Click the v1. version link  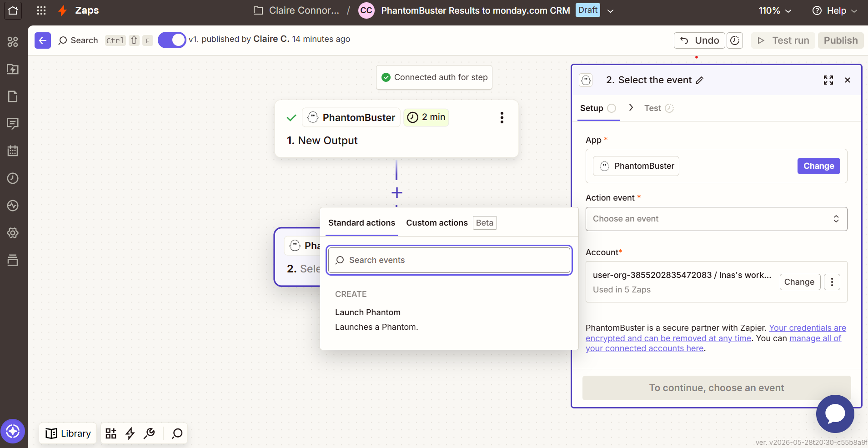coord(193,40)
